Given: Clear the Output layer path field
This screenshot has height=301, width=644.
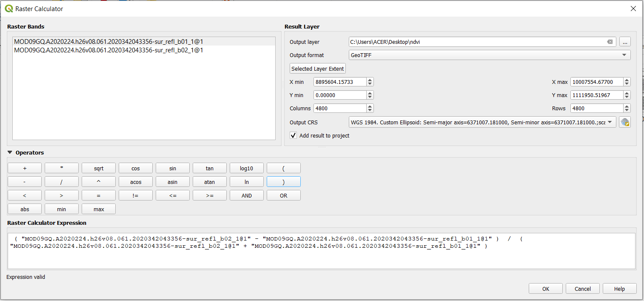Looking at the screenshot, I should tap(610, 42).
